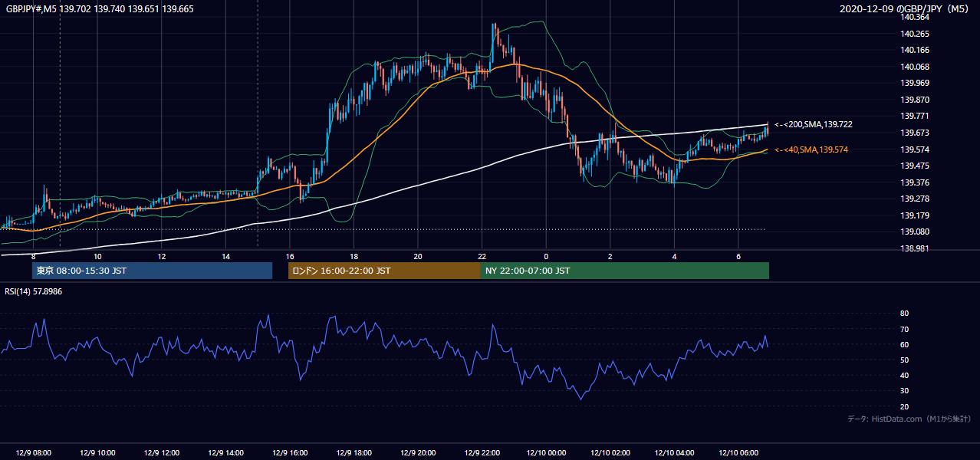Click the 東京 08:00-15:30 JST session bar
Viewport: 980px width, 460px height.
coord(152,271)
